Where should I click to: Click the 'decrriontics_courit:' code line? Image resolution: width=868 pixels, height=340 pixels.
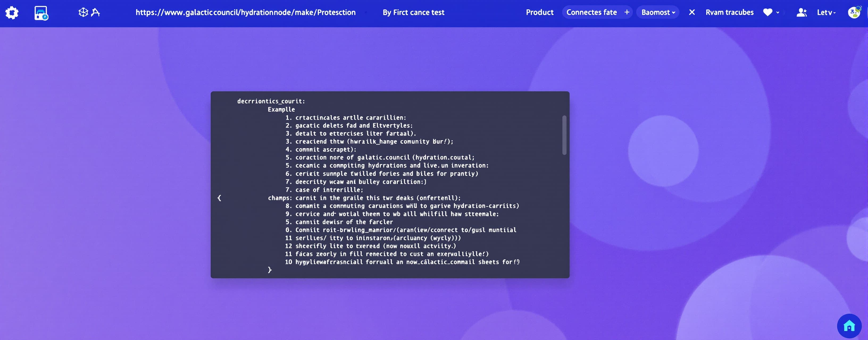pyautogui.click(x=271, y=101)
